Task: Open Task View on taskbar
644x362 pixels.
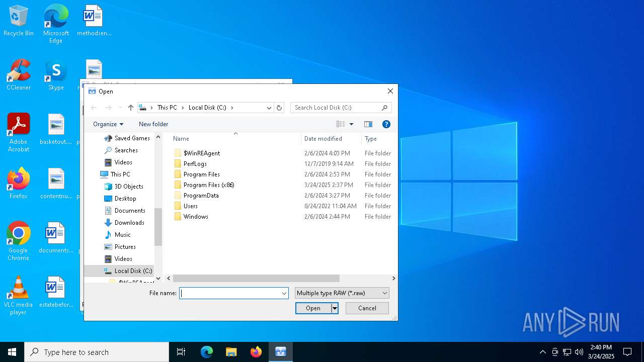Action: point(181,352)
